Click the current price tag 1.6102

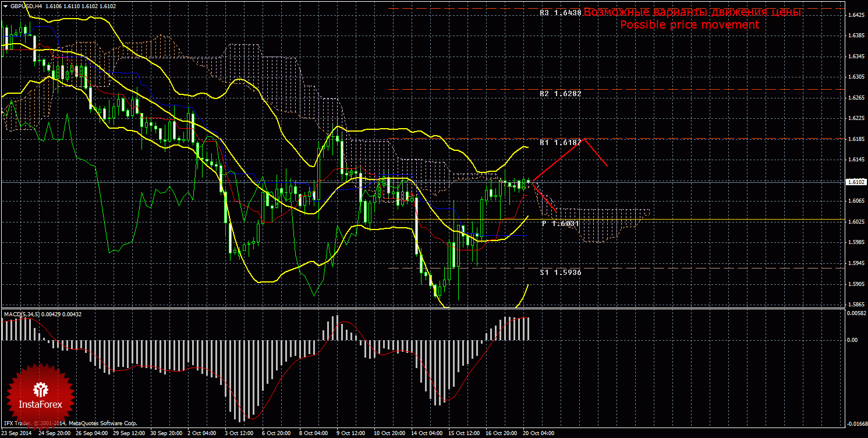pyautogui.click(x=856, y=182)
